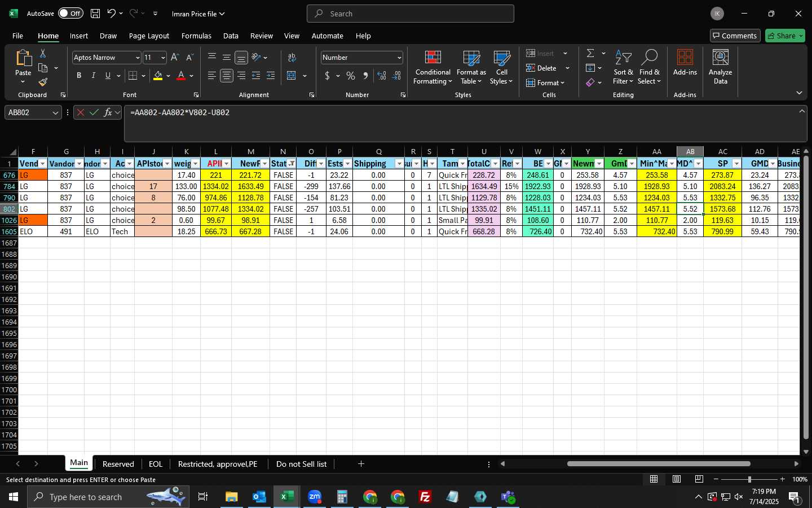Click the Search box in title bar
The width and height of the screenshot is (812, 508).
point(410,14)
